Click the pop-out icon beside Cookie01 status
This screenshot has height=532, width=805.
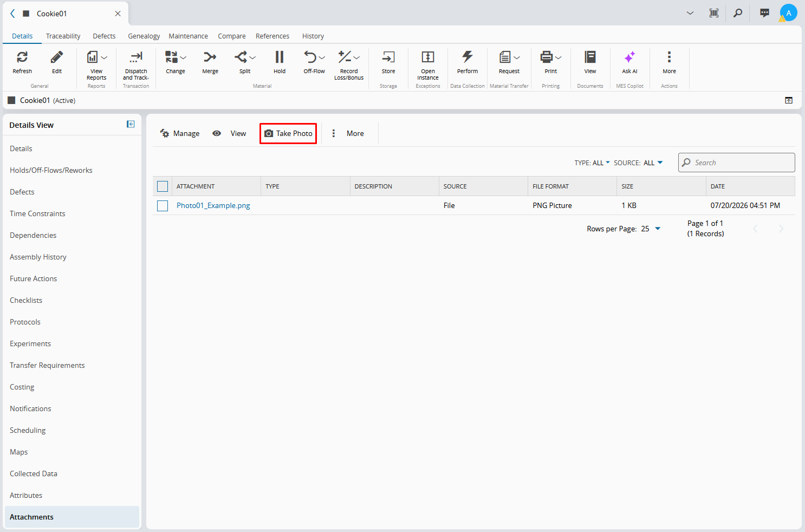point(789,100)
